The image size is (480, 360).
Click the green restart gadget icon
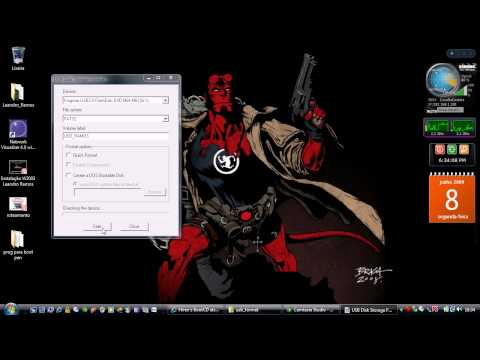452,150
